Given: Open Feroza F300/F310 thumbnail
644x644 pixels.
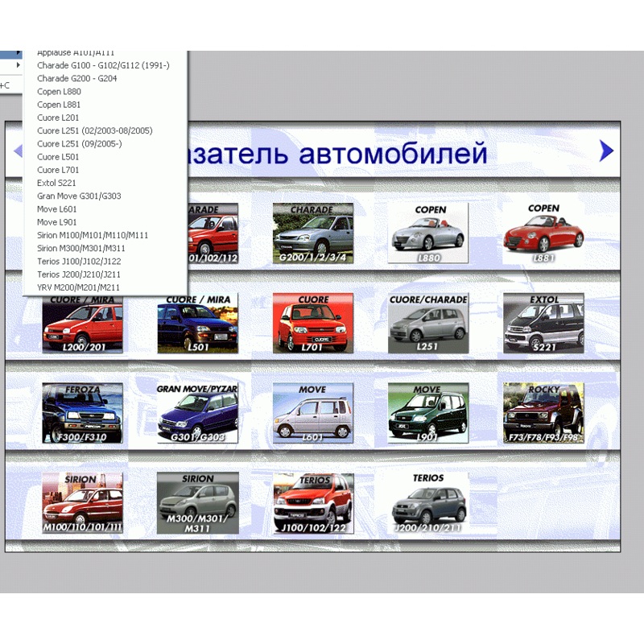Looking at the screenshot, I should [x=83, y=413].
